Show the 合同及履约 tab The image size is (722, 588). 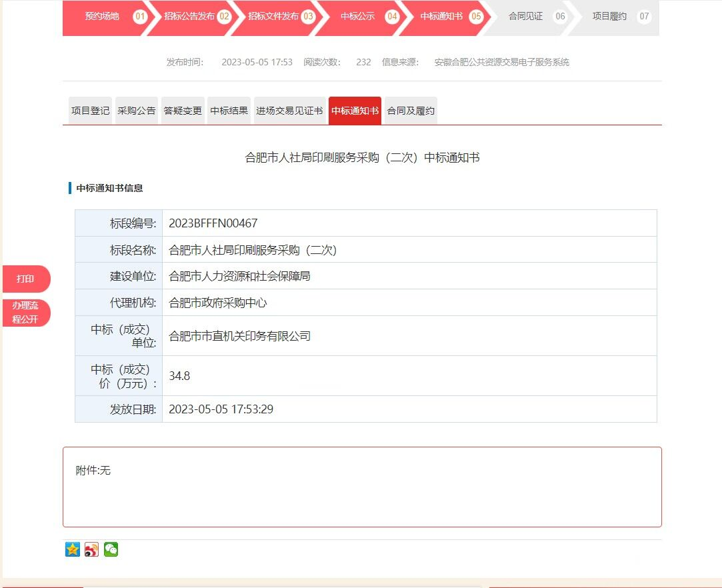pyautogui.click(x=411, y=111)
